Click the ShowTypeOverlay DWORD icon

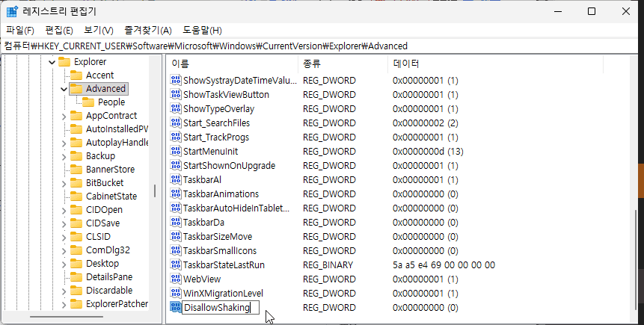pos(176,109)
